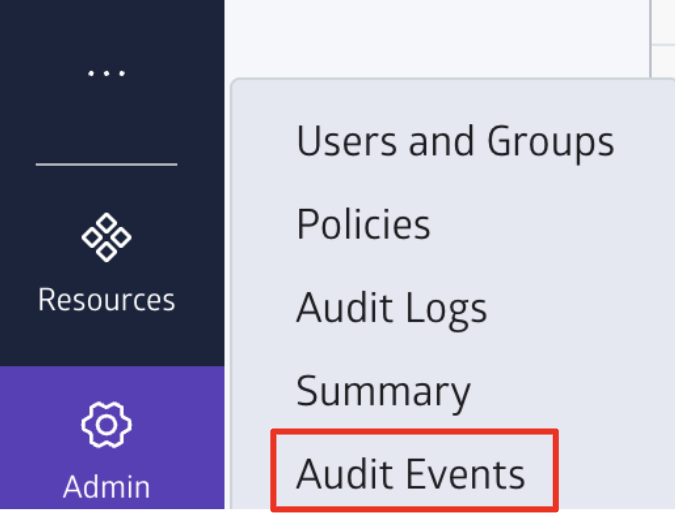Open Resources via its sidebar label

pos(106,299)
